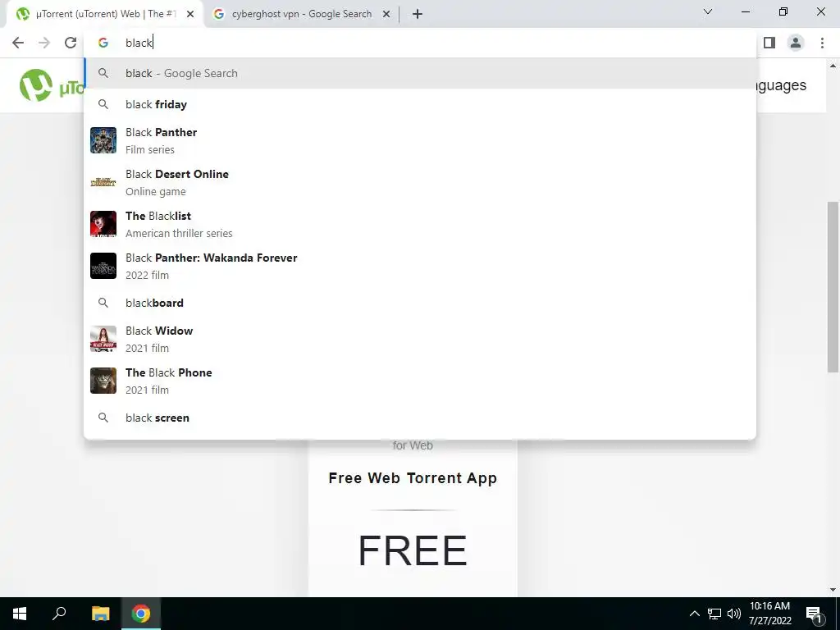Open Chrome three-dot menu
This screenshot has height=630, width=840.
pos(822,43)
